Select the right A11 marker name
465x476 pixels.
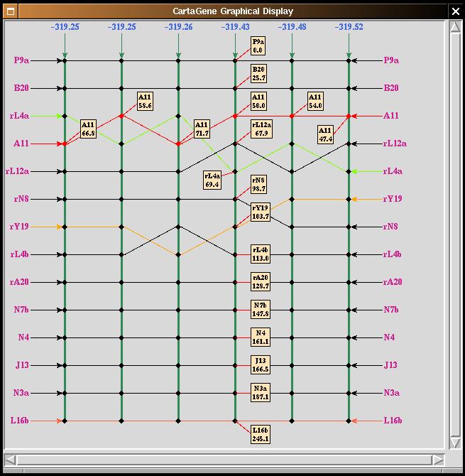point(391,115)
